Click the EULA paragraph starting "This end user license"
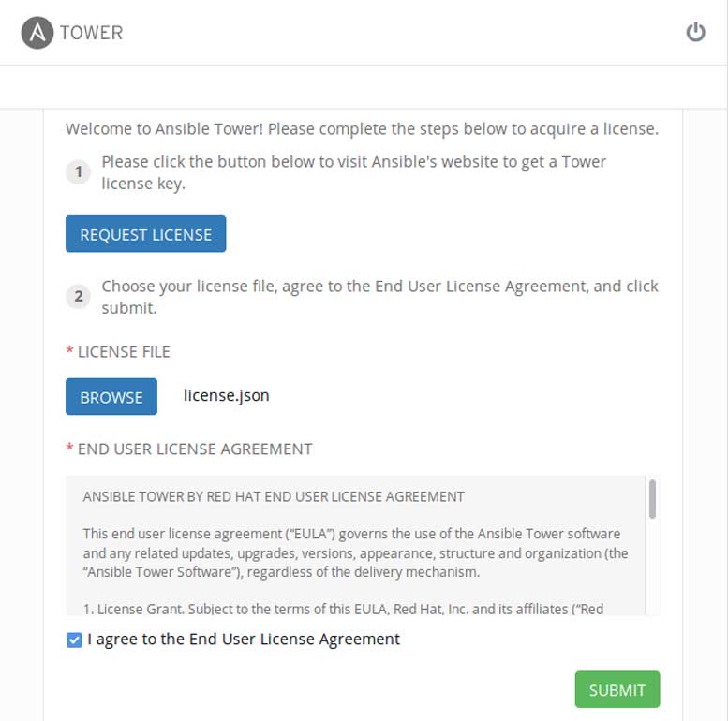Screen dimensions: 728x721 click(354, 552)
